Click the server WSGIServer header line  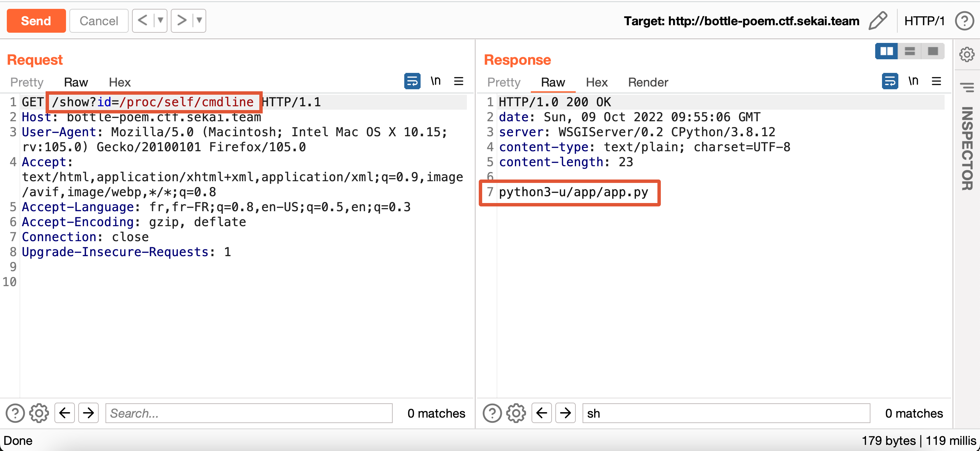tap(637, 132)
